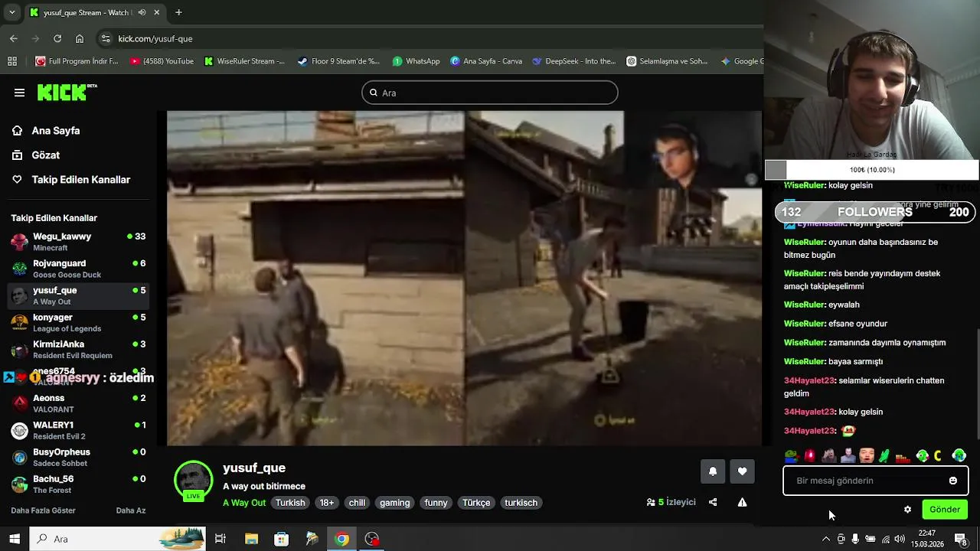Image resolution: width=980 pixels, height=551 pixels.
Task: Reload the page
Action: [57, 38]
